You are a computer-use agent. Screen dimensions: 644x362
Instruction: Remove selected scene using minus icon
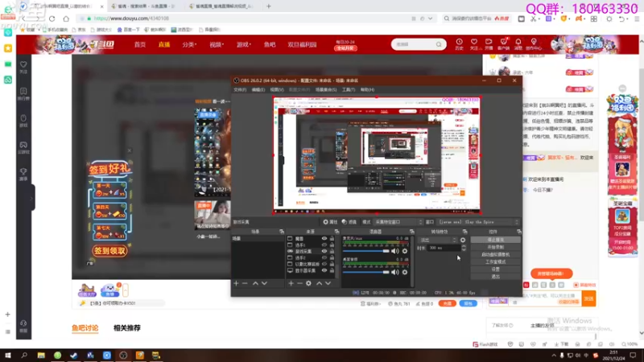pos(245,283)
